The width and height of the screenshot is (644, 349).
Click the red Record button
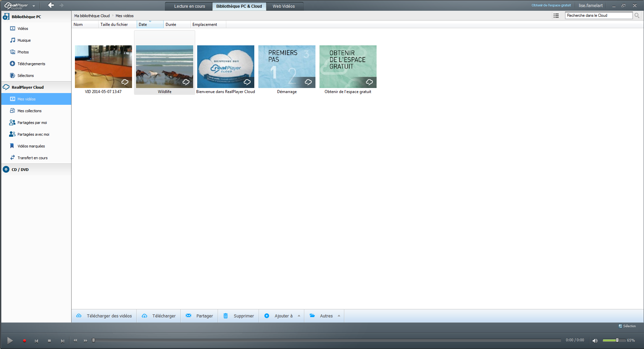(25, 341)
